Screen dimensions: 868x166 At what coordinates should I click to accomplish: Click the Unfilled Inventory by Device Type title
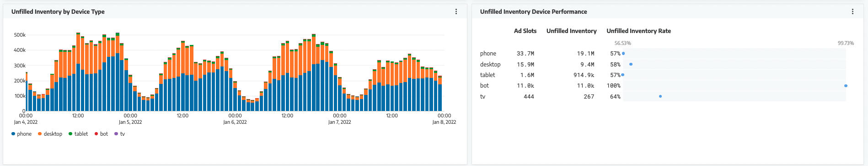[58, 11]
